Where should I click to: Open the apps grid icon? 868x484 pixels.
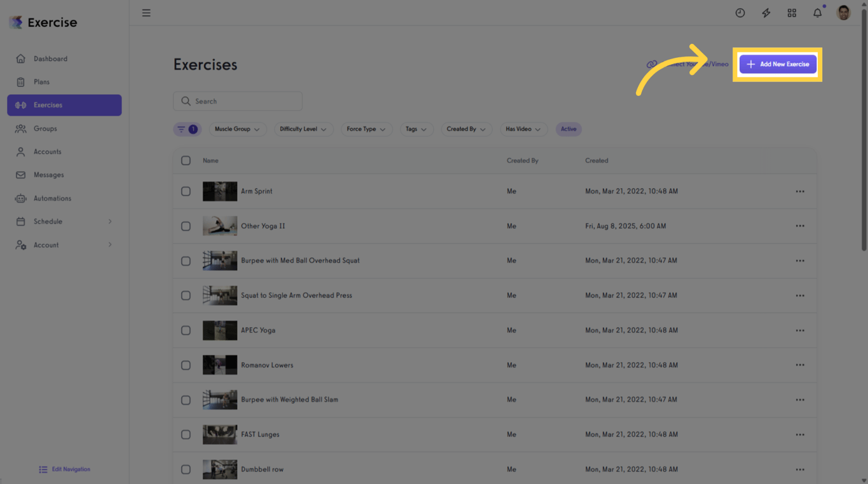coord(792,13)
